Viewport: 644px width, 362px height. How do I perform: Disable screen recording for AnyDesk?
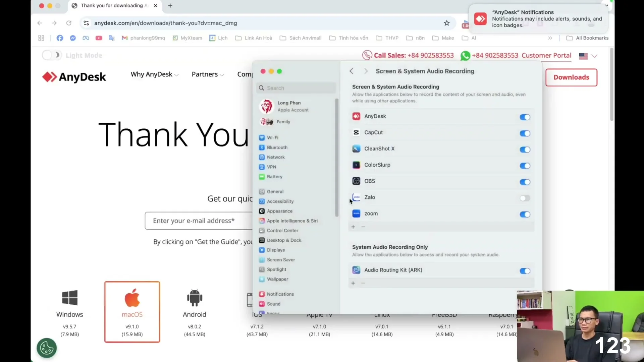(525, 117)
